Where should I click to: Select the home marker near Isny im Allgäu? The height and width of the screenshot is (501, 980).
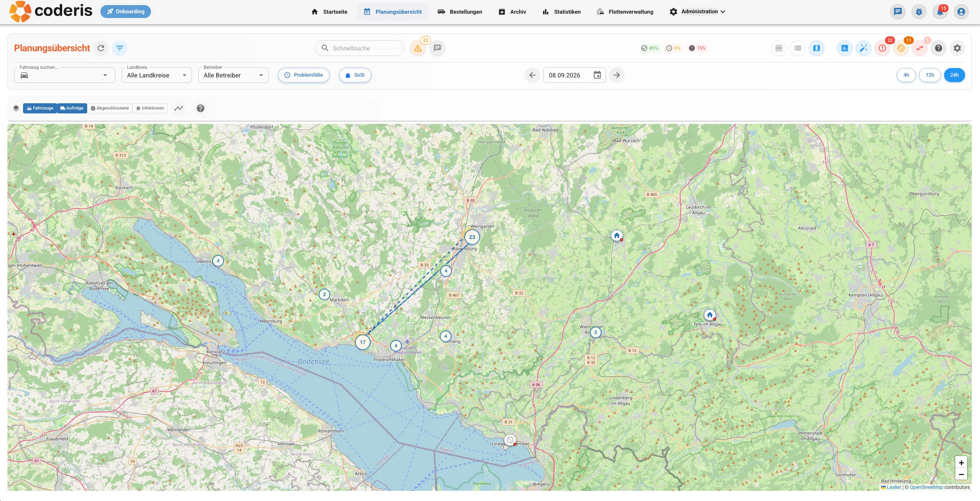[x=710, y=315]
